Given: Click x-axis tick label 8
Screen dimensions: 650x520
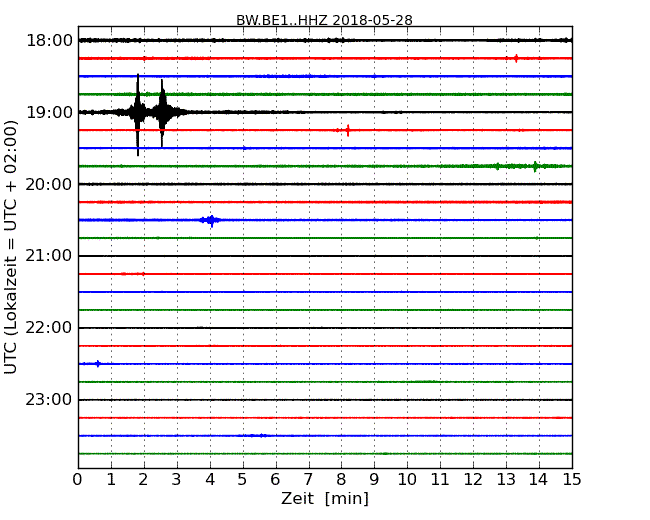Looking at the screenshot, I should tap(341, 480).
